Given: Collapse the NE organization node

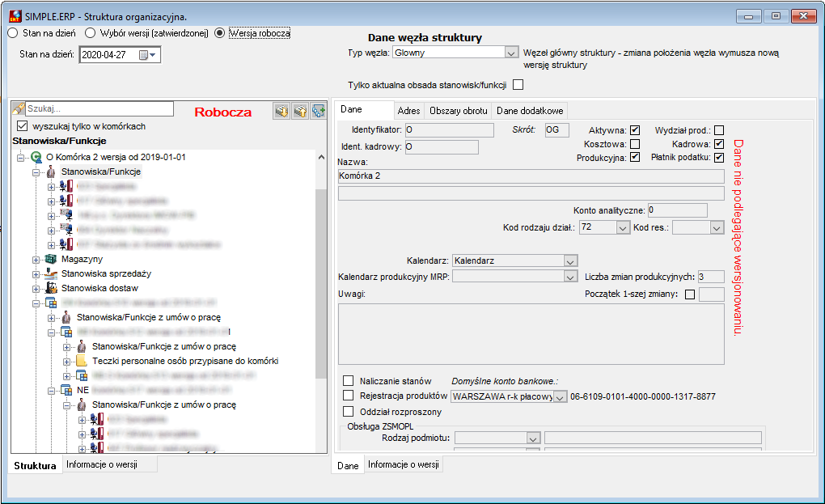Looking at the screenshot, I should click(x=51, y=391).
